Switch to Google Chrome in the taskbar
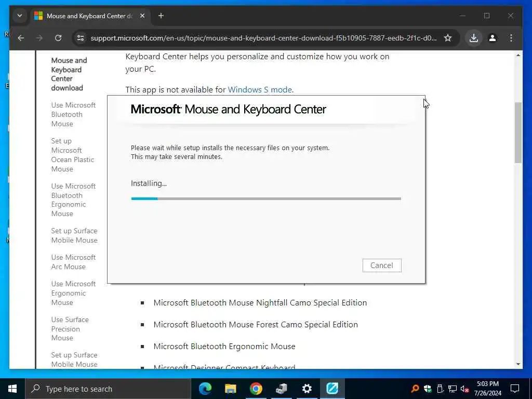This screenshot has width=532, height=399. (x=256, y=389)
